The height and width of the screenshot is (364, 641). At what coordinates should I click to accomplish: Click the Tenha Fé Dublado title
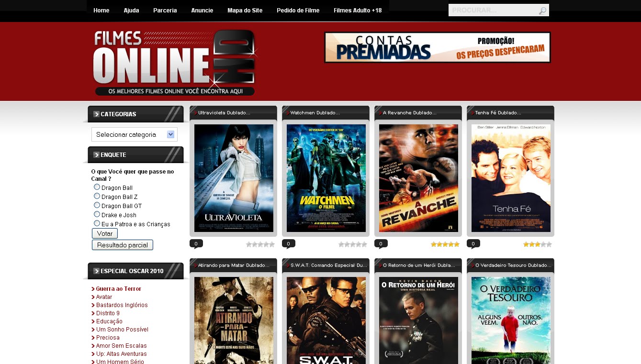[498, 113]
